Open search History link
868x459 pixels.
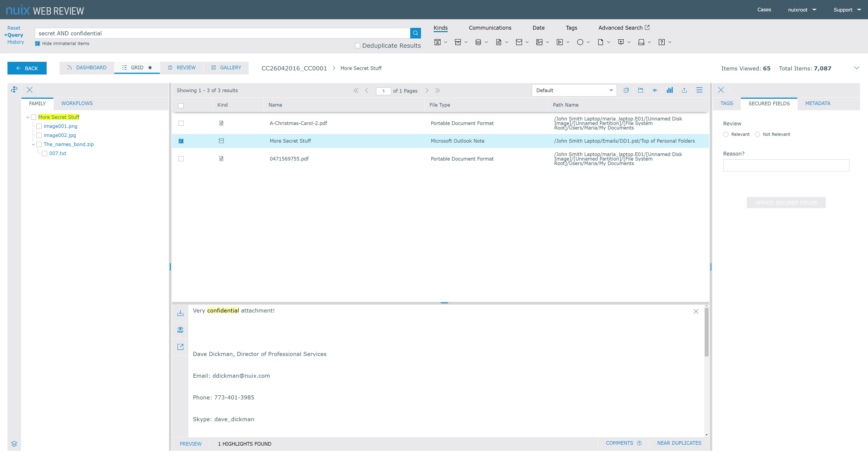coord(15,42)
